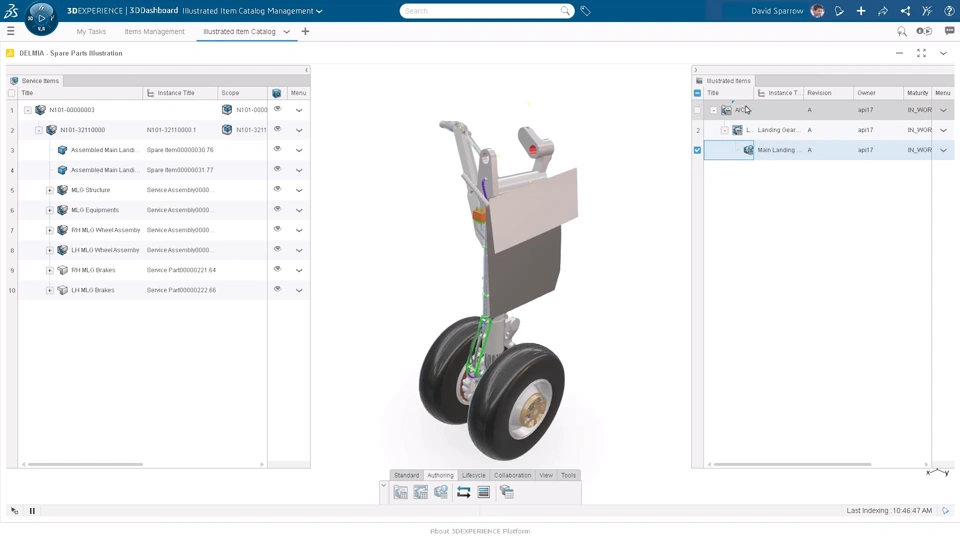Select the Tools toolbar tab
960x540 pixels.
[x=569, y=475]
